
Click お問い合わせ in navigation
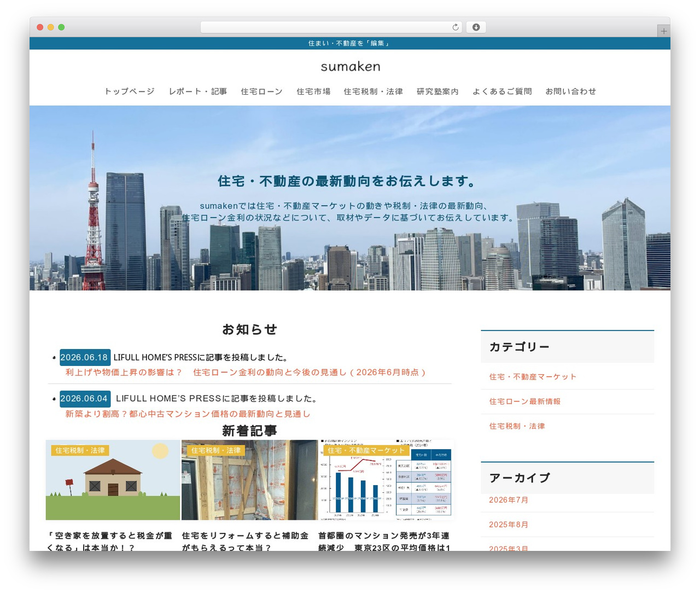click(x=570, y=91)
